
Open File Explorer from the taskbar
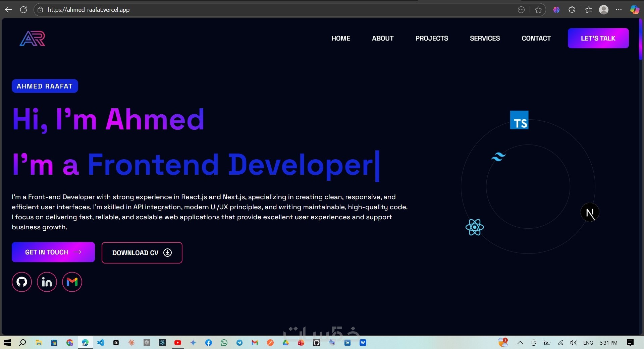coord(39,343)
